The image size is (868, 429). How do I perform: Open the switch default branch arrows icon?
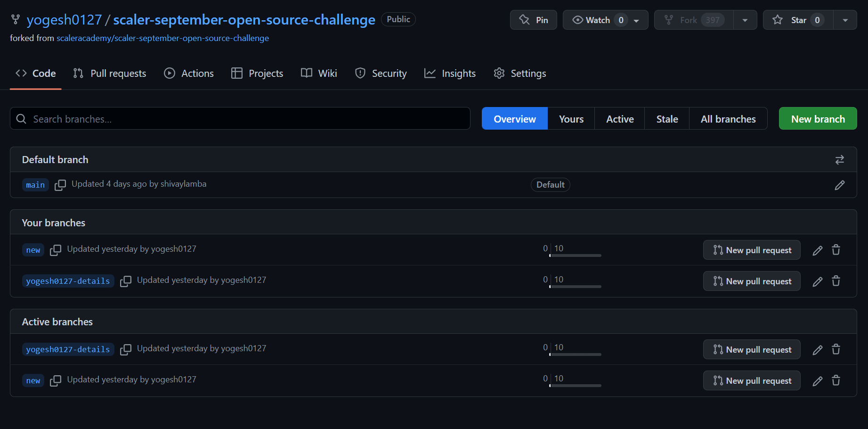(840, 159)
